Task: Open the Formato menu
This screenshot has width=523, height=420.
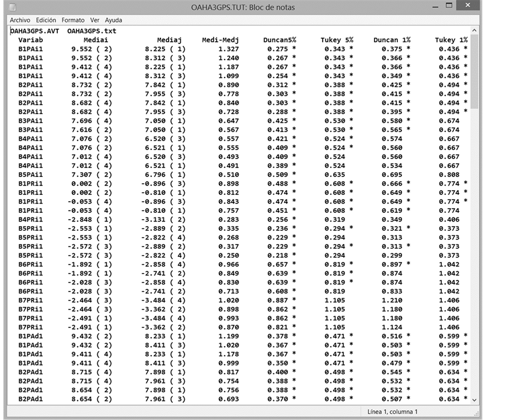Action: tap(73, 20)
